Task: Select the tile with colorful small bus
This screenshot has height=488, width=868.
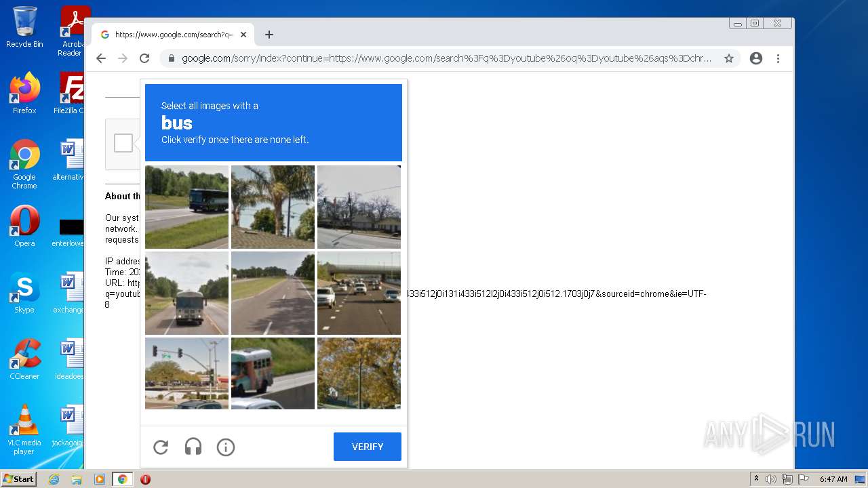Action: tap(273, 373)
